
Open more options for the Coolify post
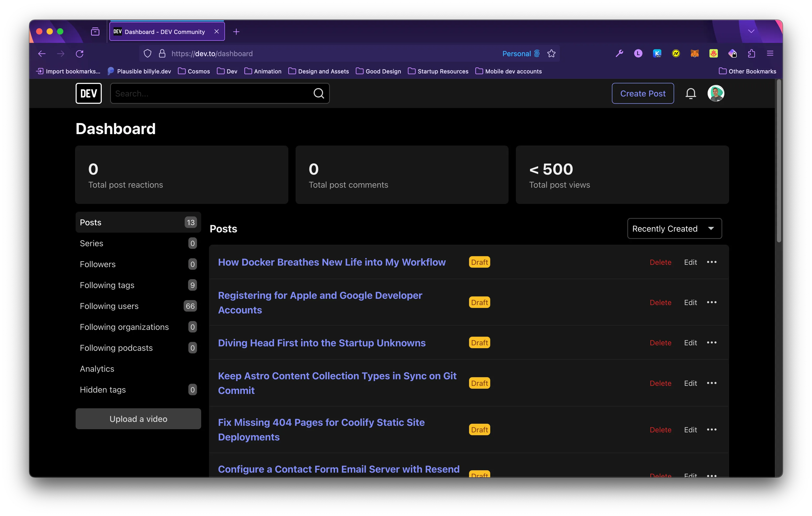[x=712, y=429]
